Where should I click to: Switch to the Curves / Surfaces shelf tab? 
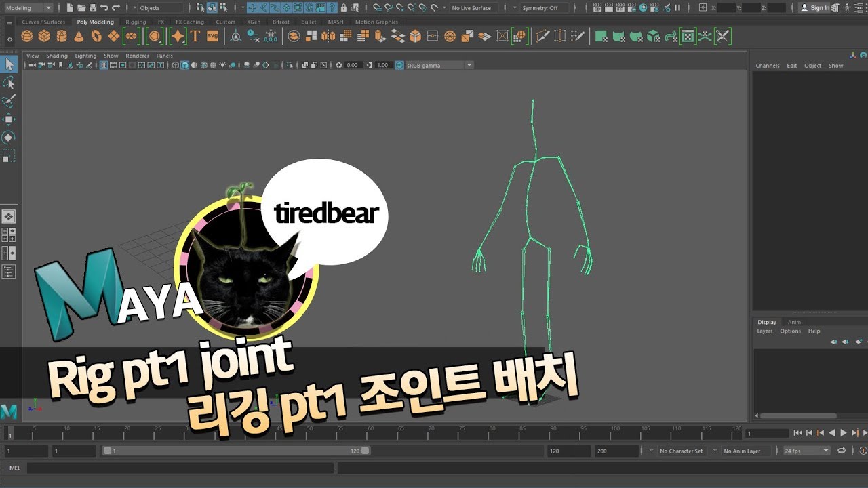click(x=43, y=22)
